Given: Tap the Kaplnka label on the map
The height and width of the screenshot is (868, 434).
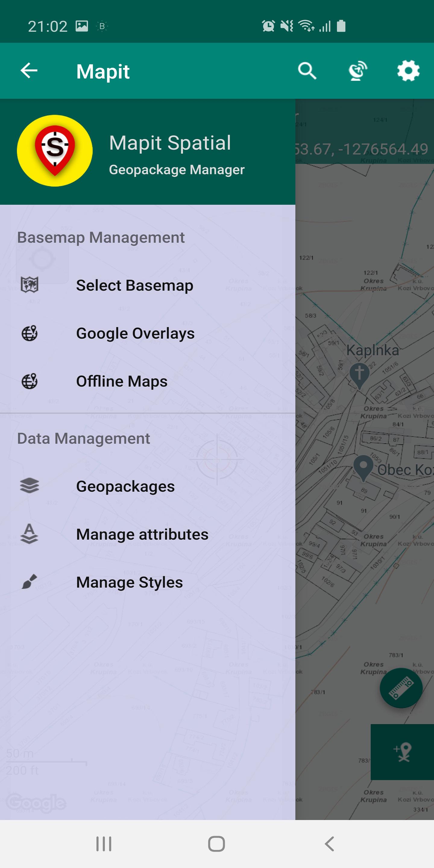Looking at the screenshot, I should click(x=373, y=350).
